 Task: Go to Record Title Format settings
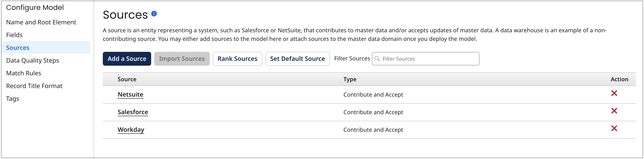tap(34, 85)
